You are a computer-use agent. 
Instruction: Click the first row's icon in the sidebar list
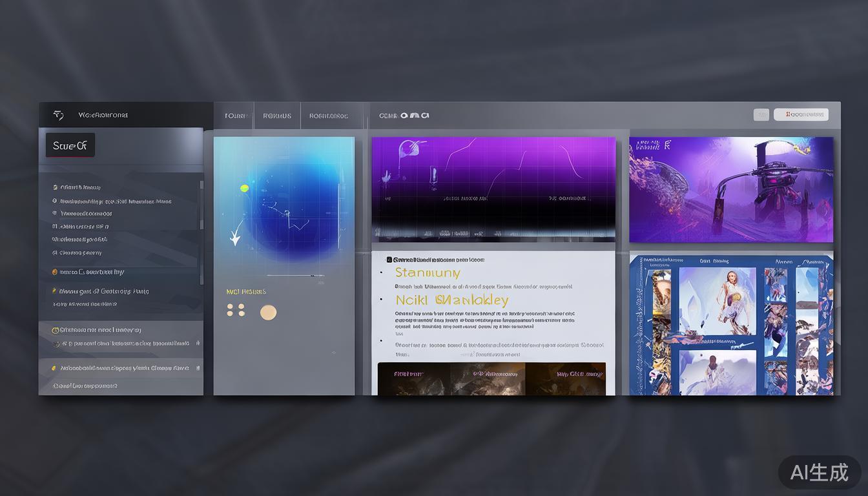point(55,187)
